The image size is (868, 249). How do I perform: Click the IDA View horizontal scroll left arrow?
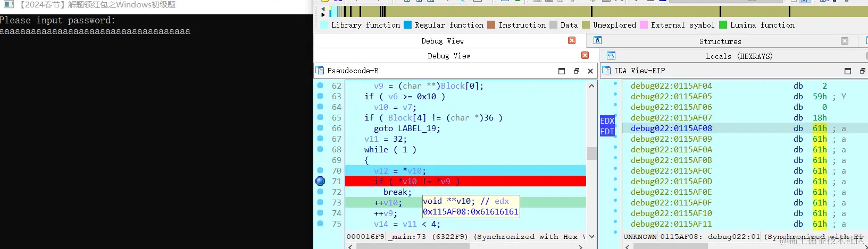pos(628,246)
